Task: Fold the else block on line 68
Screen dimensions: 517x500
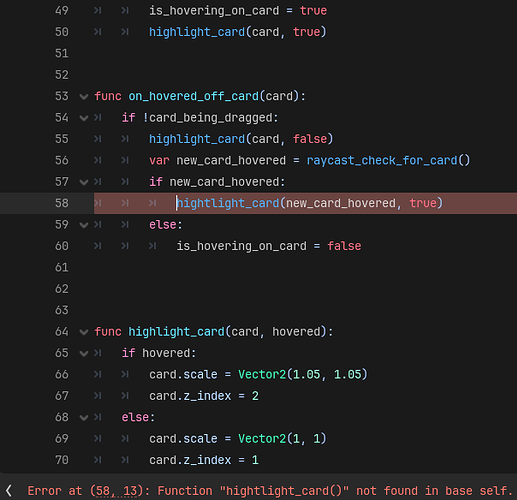Action: pyautogui.click(x=84, y=418)
